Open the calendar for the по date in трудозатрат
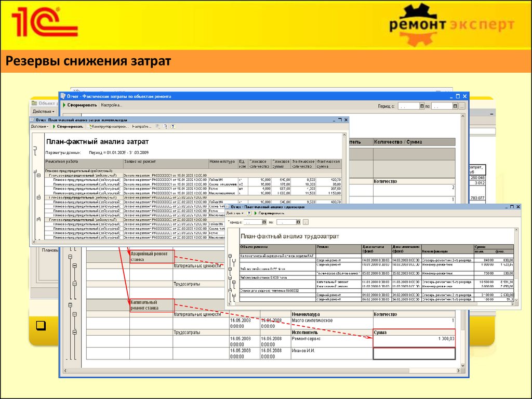This screenshot has width=532, height=399. click(x=298, y=222)
